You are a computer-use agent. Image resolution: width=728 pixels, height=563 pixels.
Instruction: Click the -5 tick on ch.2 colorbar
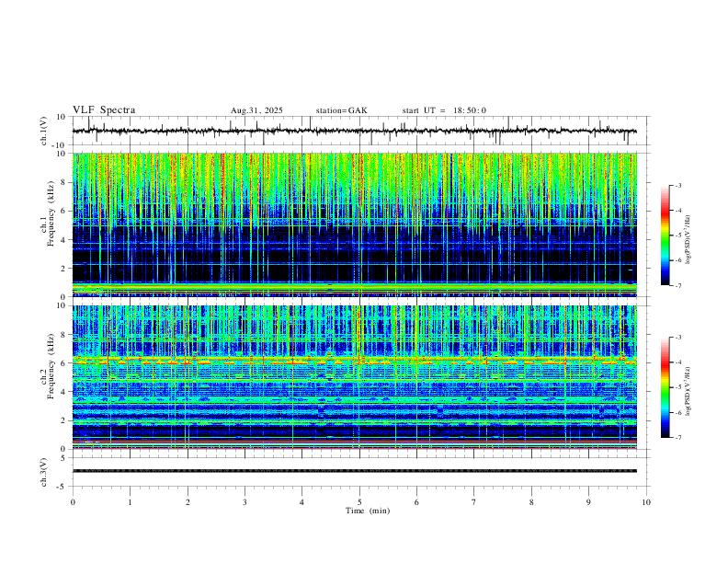678,387
